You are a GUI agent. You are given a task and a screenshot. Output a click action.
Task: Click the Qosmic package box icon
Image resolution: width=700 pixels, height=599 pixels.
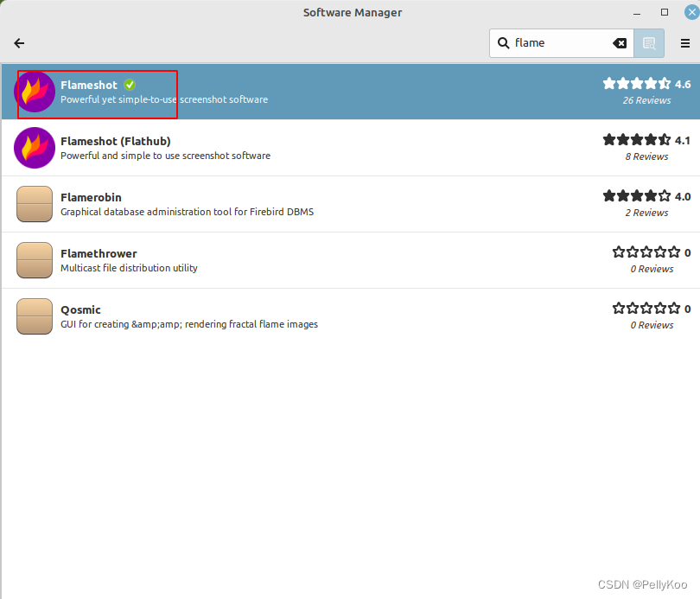[35, 316]
